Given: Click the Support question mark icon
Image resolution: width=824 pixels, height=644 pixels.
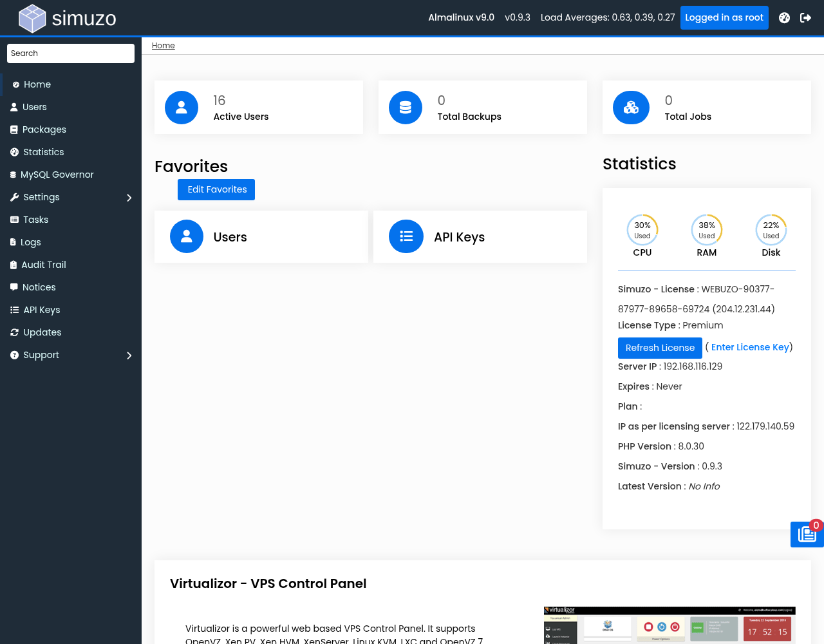Looking at the screenshot, I should (x=15, y=355).
